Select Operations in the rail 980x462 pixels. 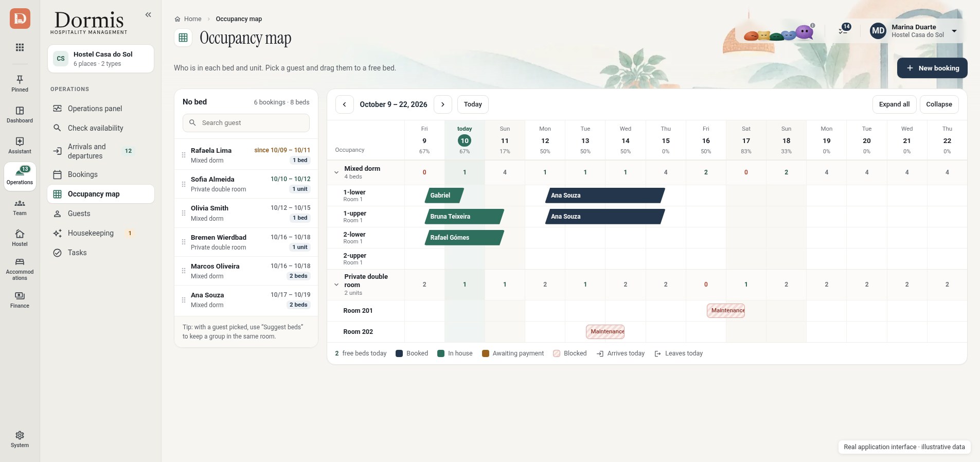tap(20, 176)
